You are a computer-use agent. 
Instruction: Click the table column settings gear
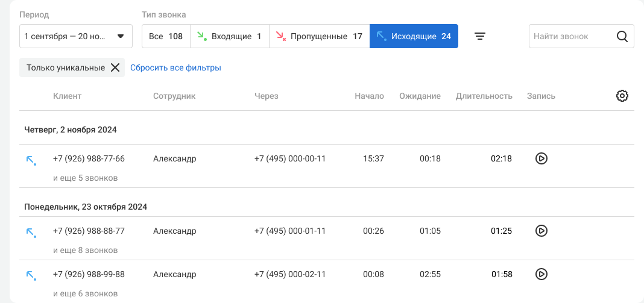click(x=622, y=96)
